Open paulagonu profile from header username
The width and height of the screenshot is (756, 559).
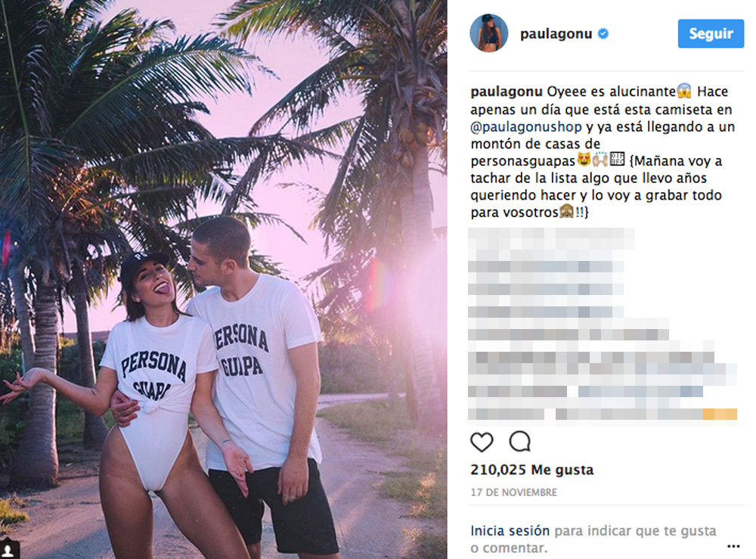(556, 34)
